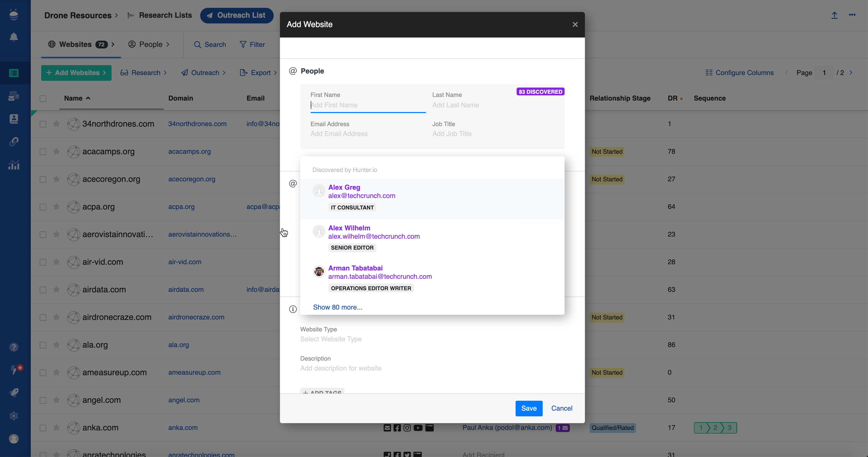Star the acacamps.org website row

tap(56, 152)
